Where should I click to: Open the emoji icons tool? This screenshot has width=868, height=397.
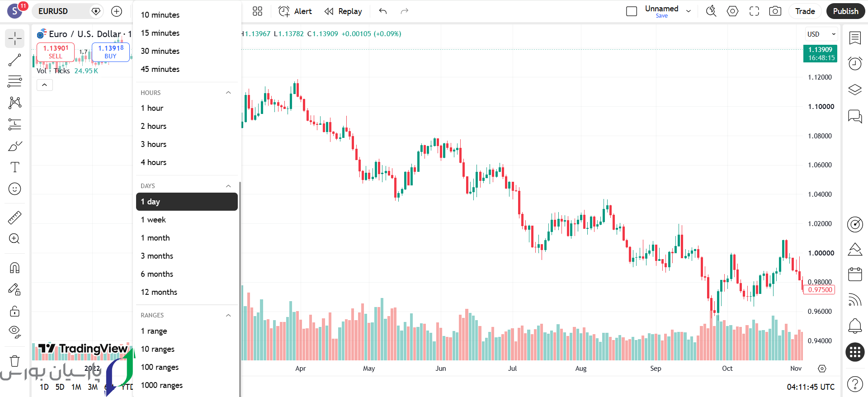[x=14, y=189]
